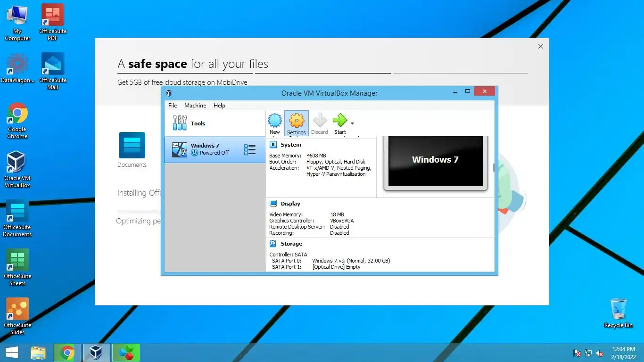
Task: Open OfficeSuite Sheets desktop shortcut
Action: click(17, 268)
